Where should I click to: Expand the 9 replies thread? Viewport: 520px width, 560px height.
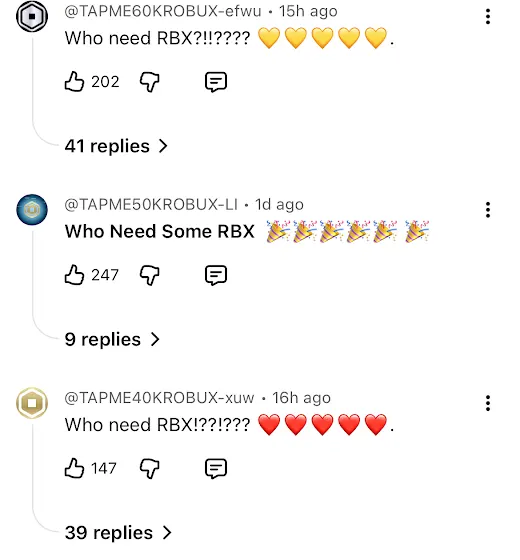pyautogui.click(x=112, y=339)
